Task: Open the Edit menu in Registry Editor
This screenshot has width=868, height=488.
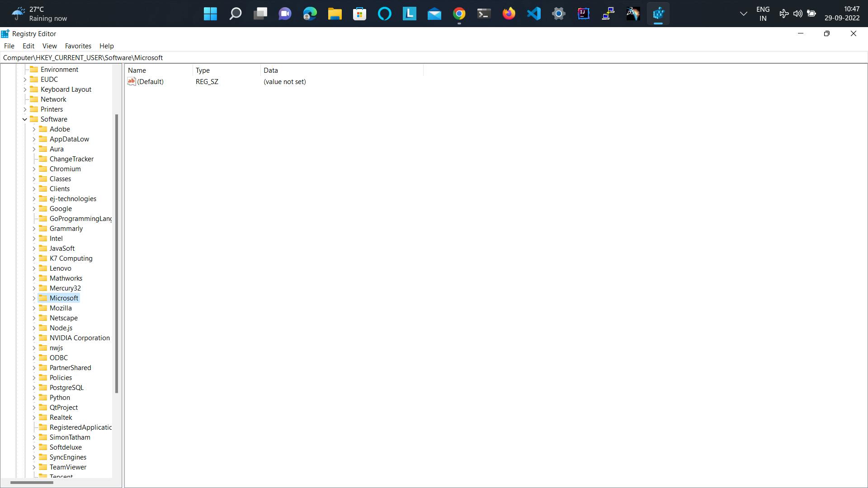Action: [28, 46]
